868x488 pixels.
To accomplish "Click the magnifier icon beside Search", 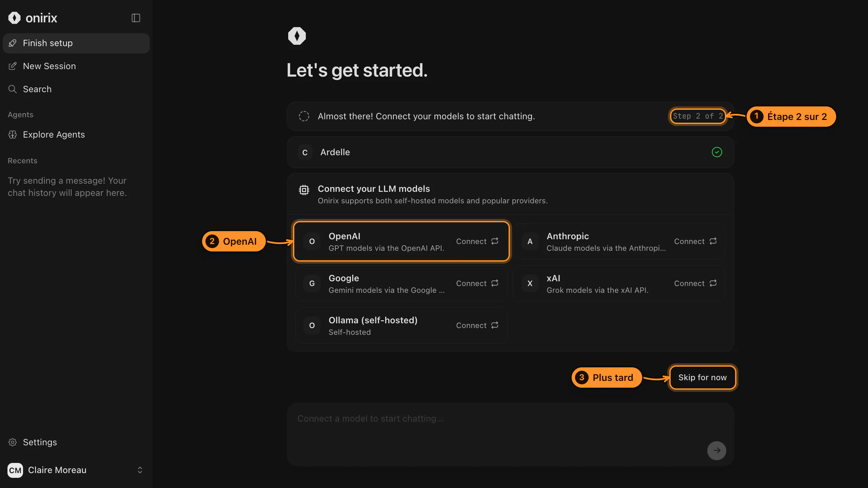I will pos(13,89).
